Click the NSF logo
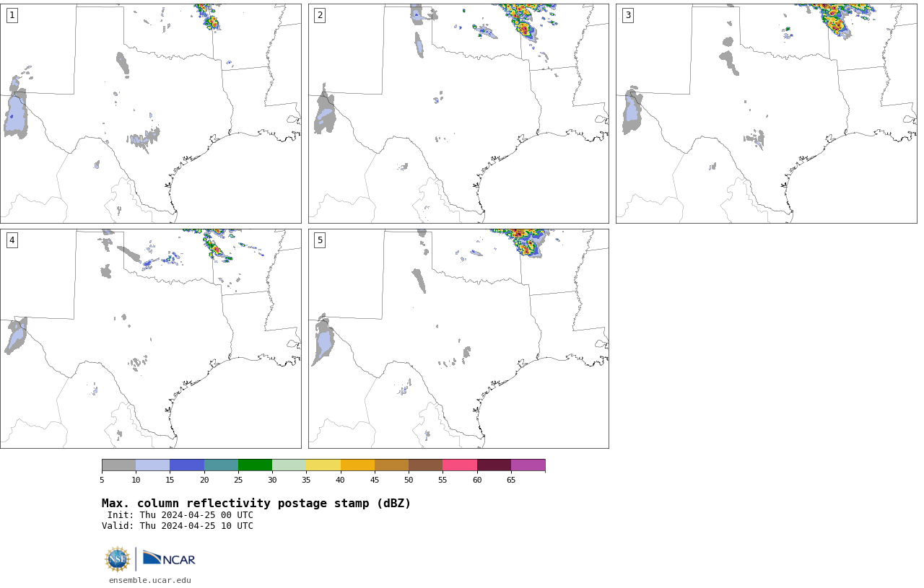Screen dimensions: 924x588 [118, 559]
